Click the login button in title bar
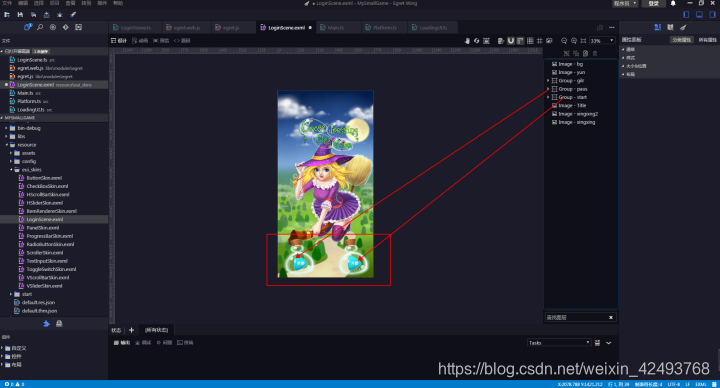 point(653,3)
